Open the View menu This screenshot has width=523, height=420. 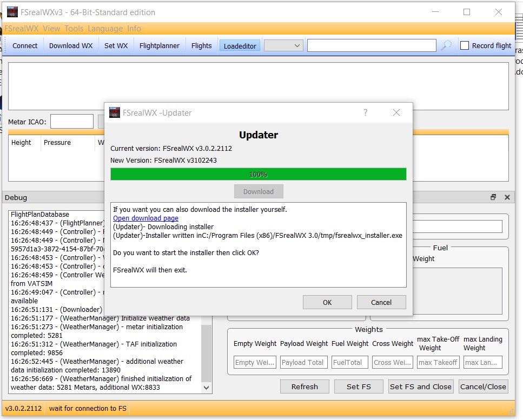click(x=51, y=29)
